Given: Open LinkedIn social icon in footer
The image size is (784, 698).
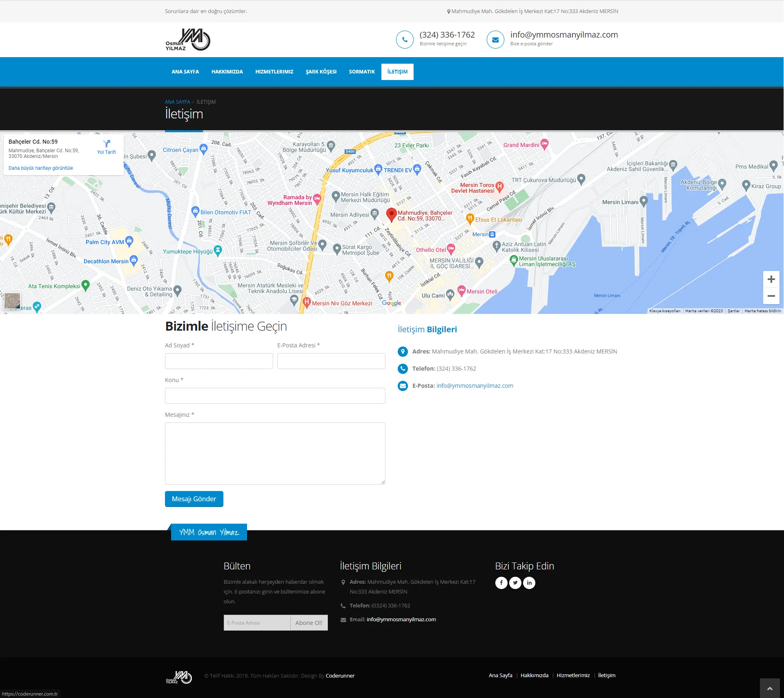Looking at the screenshot, I should (529, 582).
